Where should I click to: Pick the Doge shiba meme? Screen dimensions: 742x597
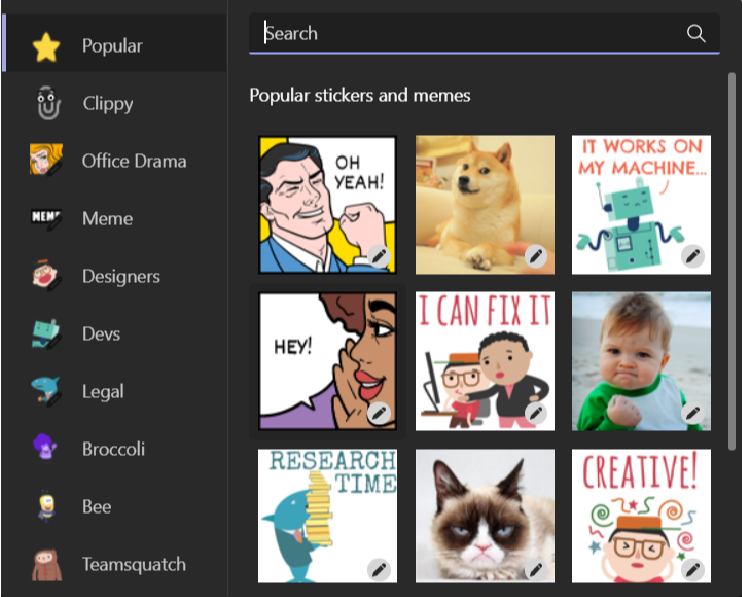(485, 205)
